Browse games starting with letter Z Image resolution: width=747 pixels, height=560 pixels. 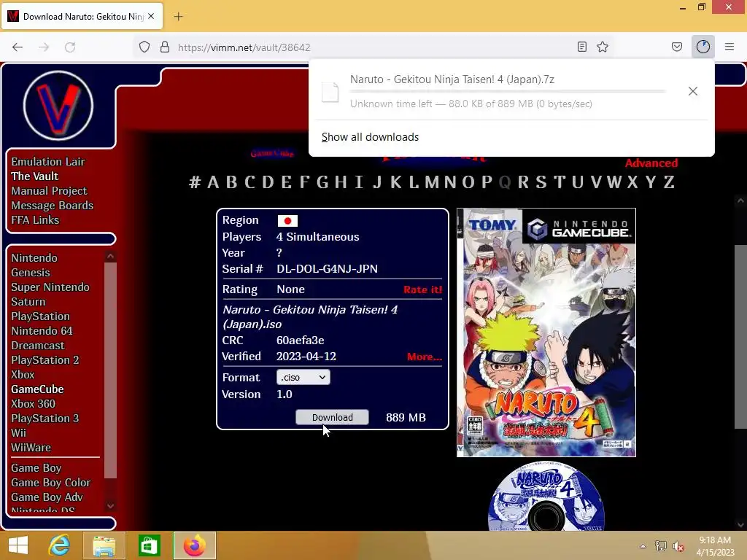coord(669,182)
